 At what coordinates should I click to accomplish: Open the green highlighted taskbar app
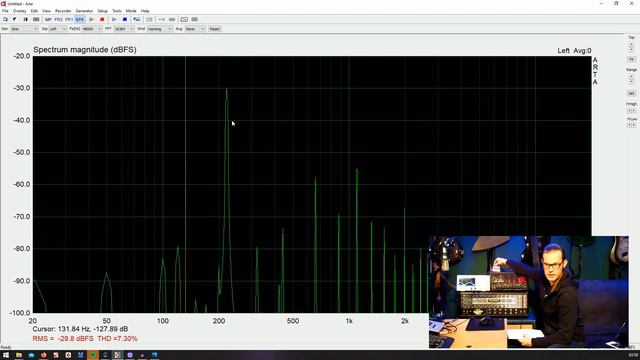pos(93,355)
